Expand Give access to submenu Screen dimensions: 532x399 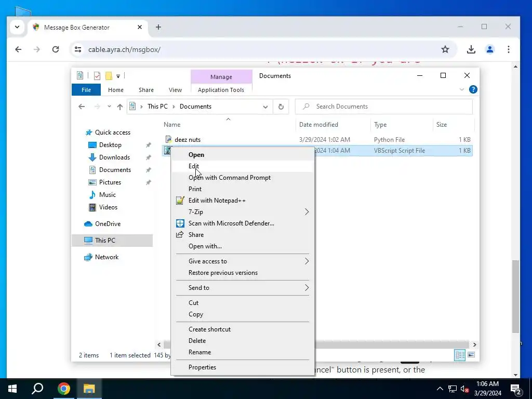point(243,261)
